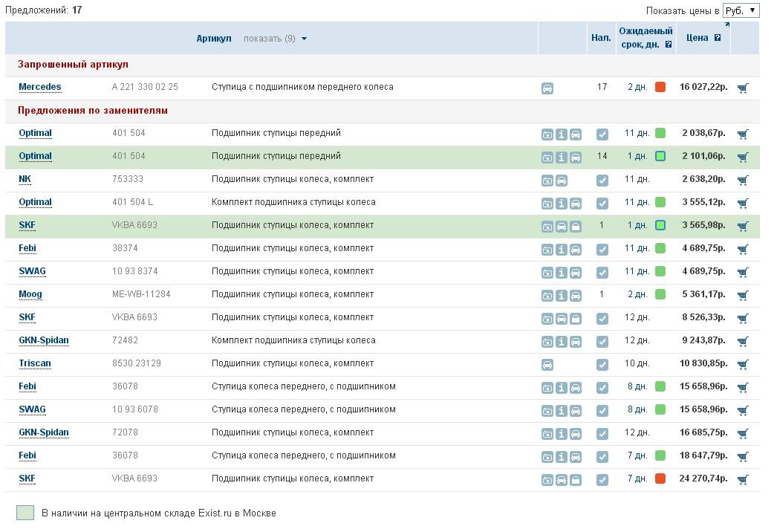This screenshot has width=774, height=532.
Task: Open photo icon for SWAG 10 93 6078
Action: click(547, 411)
